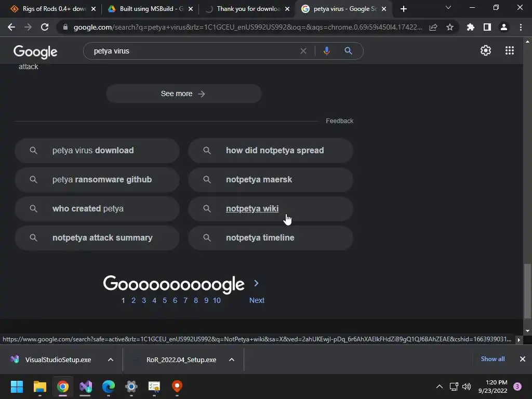Image resolution: width=532 pixels, height=399 pixels.
Task: Open the certificate app in taskbar
Action: 154,386
